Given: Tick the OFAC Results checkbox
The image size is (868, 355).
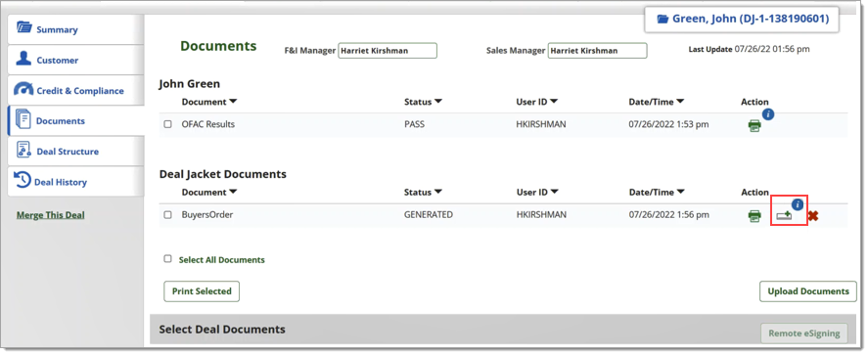Looking at the screenshot, I should pos(167,124).
